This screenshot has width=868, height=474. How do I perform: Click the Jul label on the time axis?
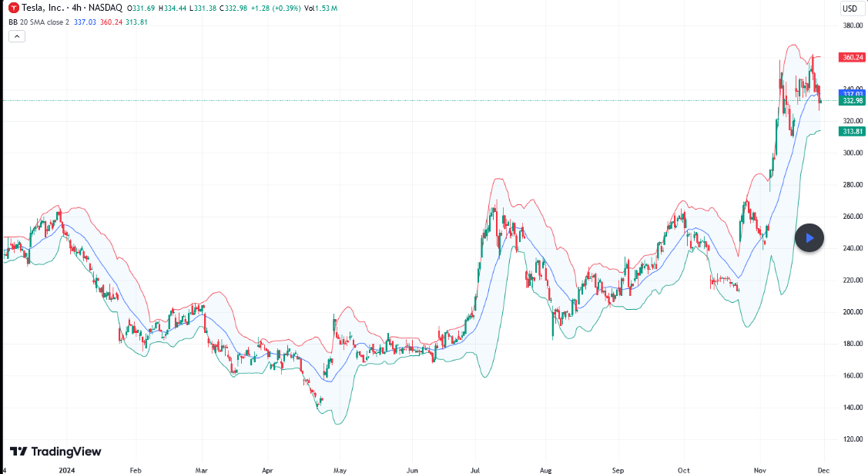click(x=475, y=470)
